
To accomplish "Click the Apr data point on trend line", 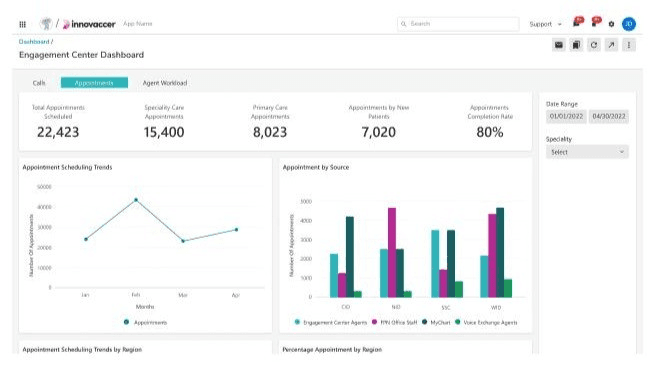I will coord(237,230).
